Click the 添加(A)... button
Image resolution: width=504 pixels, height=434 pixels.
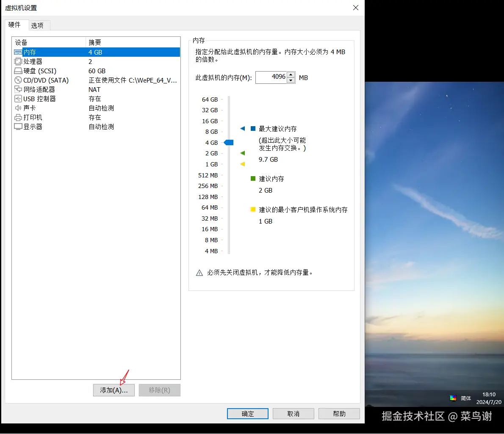coord(114,390)
